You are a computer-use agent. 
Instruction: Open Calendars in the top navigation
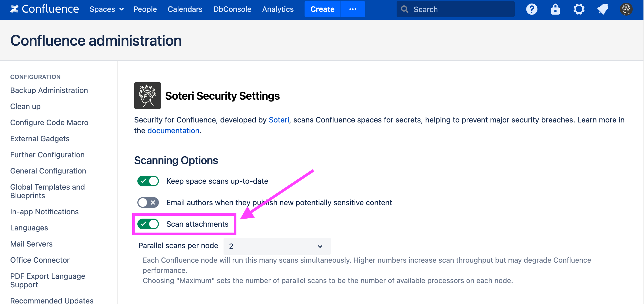click(185, 9)
